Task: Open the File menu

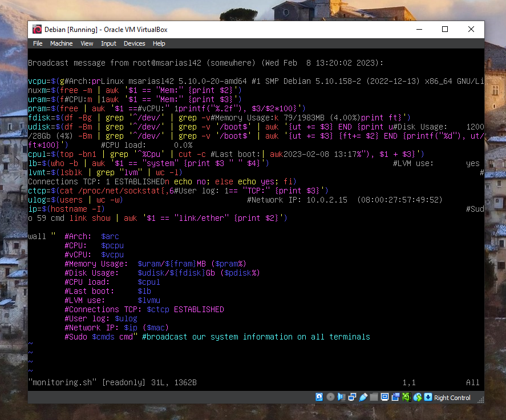Action: tap(38, 43)
